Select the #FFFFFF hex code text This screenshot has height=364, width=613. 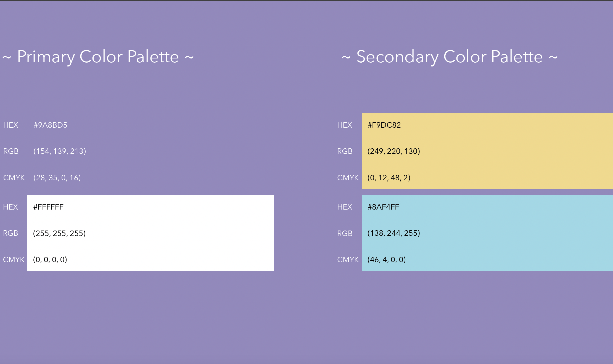click(x=48, y=207)
